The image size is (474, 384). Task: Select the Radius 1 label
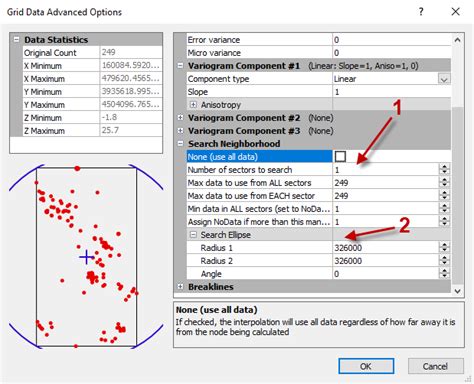(x=216, y=248)
